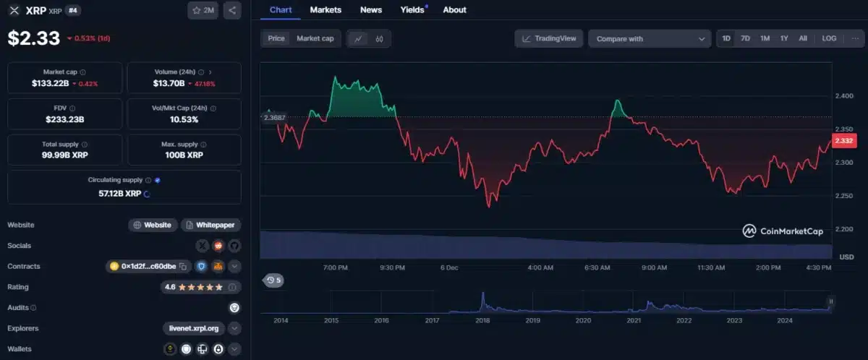
Task: Click the verified badge next to Circulating supply
Action: [x=158, y=180]
